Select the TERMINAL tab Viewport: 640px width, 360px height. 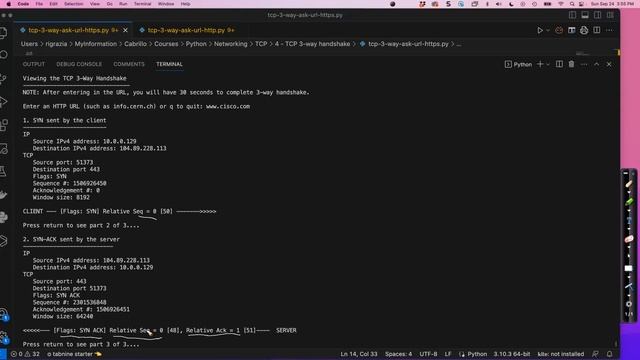(x=169, y=64)
